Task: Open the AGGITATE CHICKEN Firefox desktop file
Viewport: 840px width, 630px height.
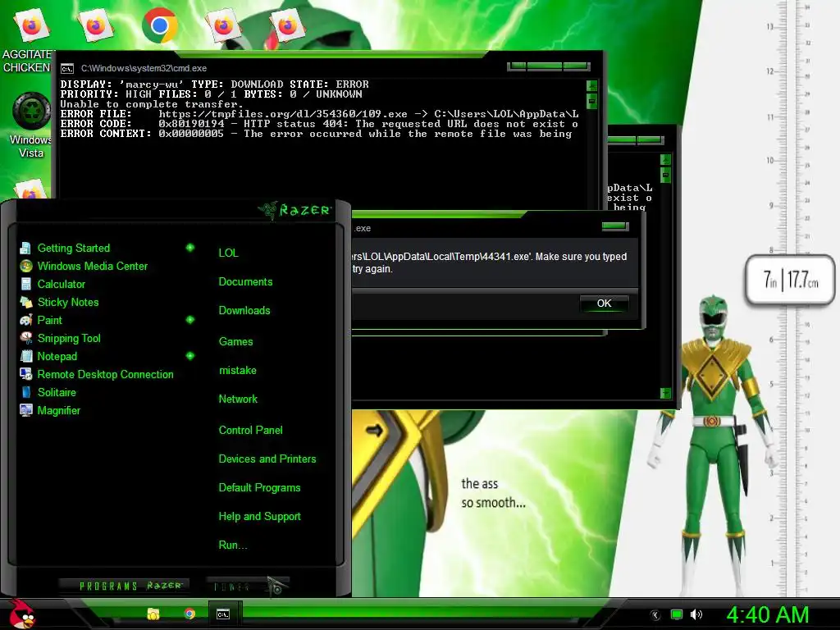Action: click(30, 40)
